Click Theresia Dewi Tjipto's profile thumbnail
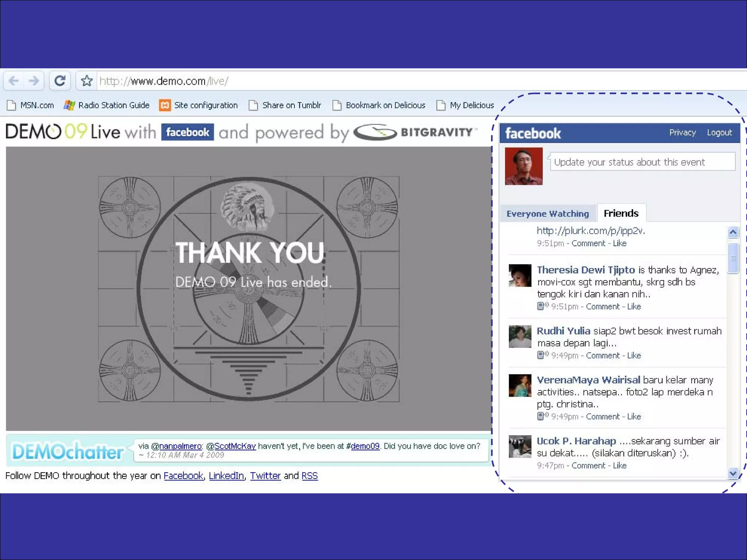Screen dimensions: 747x560 520,276
